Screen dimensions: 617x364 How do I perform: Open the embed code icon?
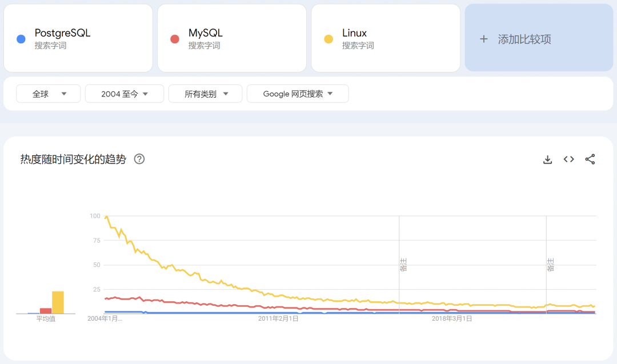(568, 159)
